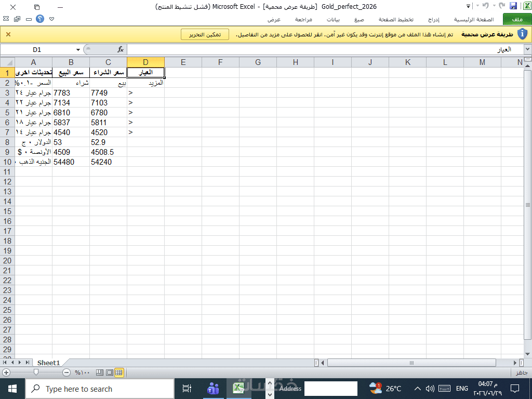Click cell containing 54480
Viewport: 532px width, 399px height.
[71, 162]
